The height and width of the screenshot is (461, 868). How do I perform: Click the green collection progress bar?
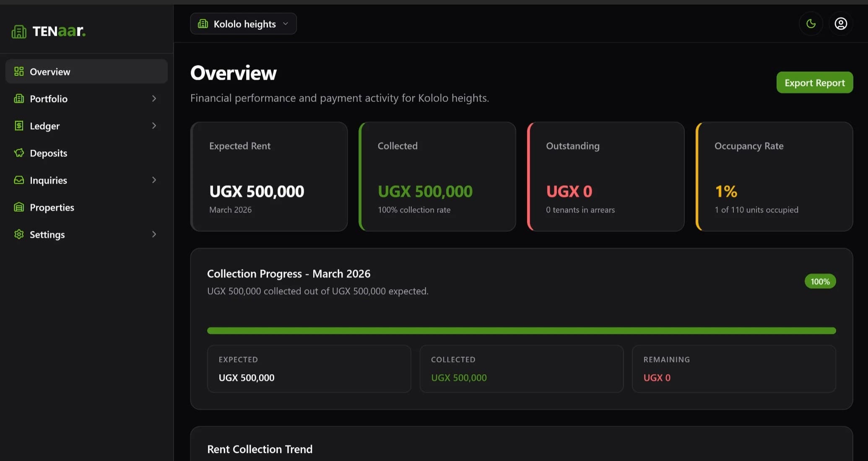pyautogui.click(x=521, y=331)
